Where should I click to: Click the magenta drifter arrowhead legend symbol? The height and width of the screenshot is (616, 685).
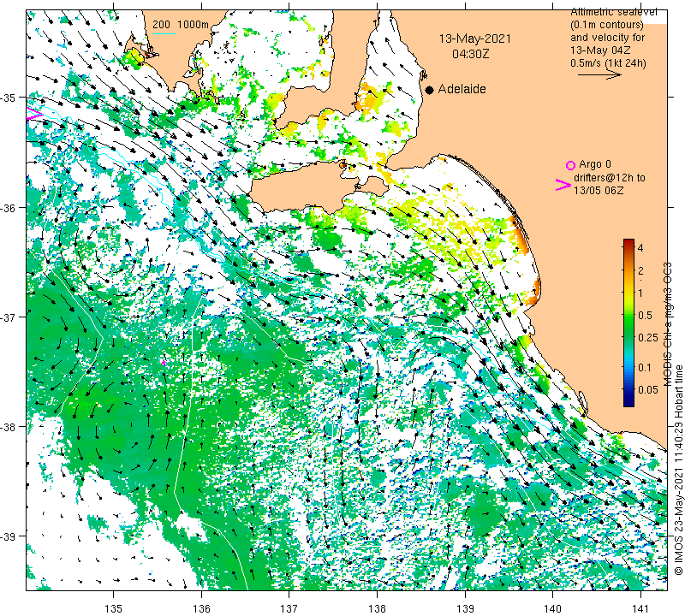pos(563,185)
